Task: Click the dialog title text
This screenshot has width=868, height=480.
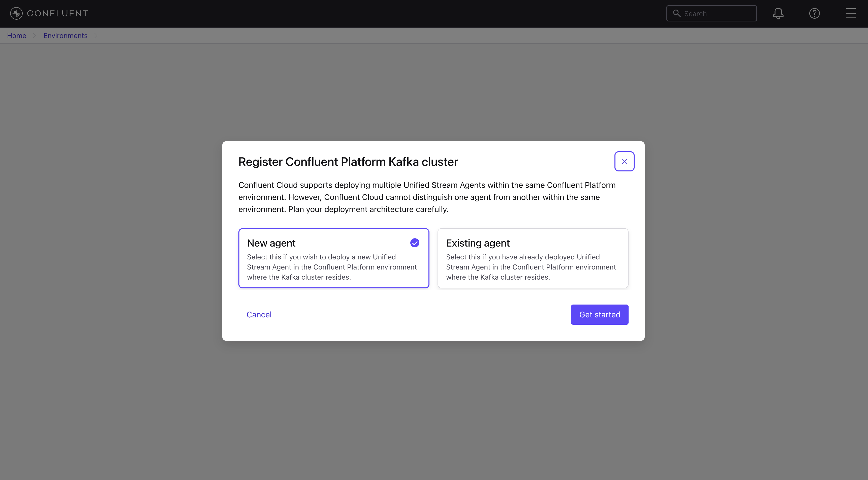Action: pyautogui.click(x=348, y=162)
